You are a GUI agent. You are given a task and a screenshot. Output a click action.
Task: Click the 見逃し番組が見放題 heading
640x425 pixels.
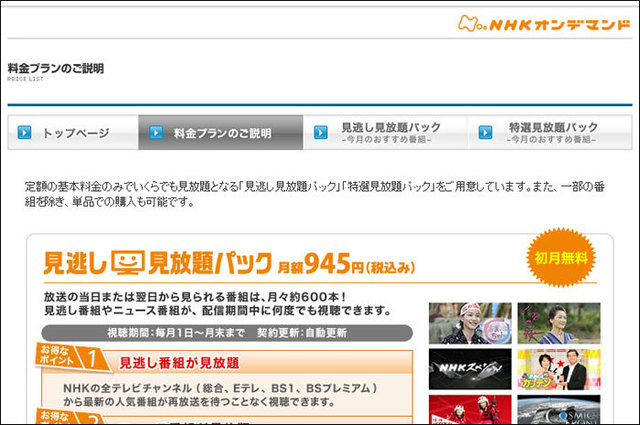pos(179,362)
